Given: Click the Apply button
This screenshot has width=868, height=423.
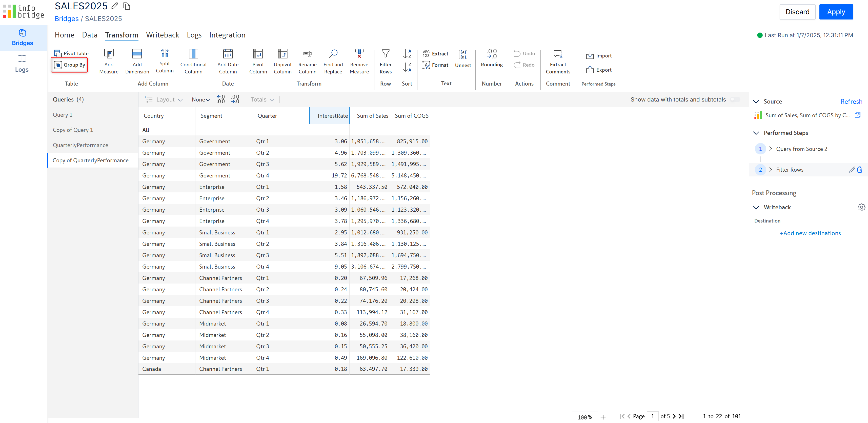Looking at the screenshot, I should (x=836, y=12).
